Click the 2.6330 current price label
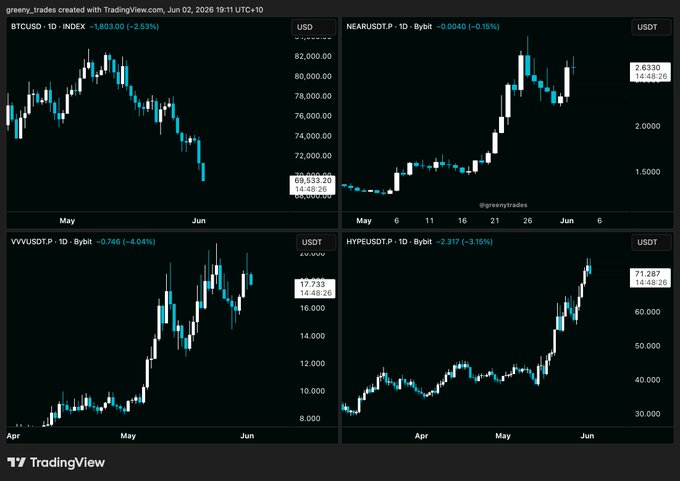This screenshot has width=680, height=481. (x=650, y=72)
